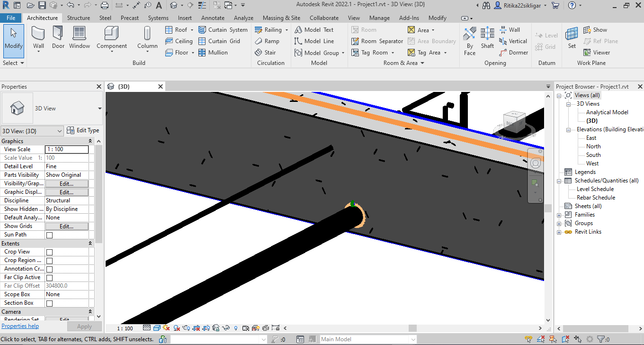Open the North elevation view
This screenshot has height=345, width=644.
[x=593, y=146]
